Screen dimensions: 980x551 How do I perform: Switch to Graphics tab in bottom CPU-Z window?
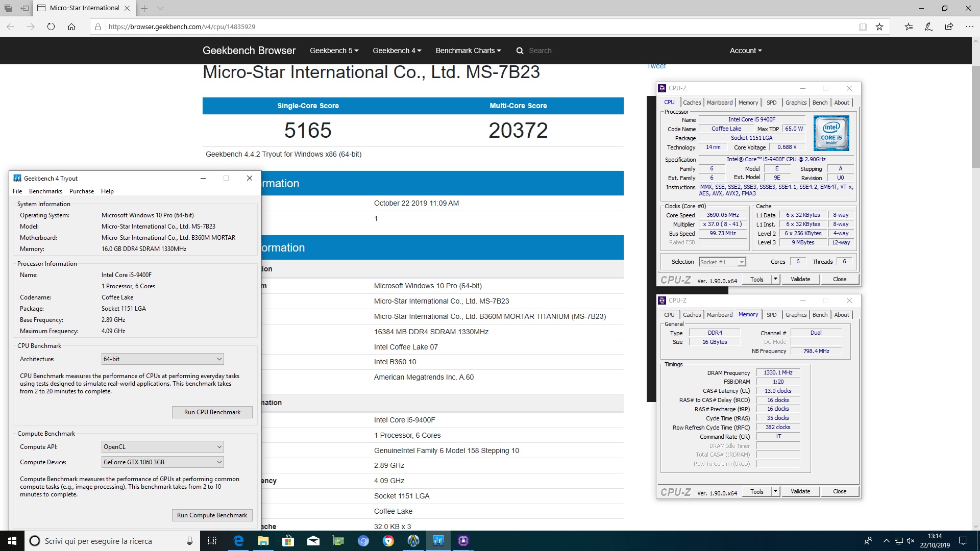click(x=796, y=315)
